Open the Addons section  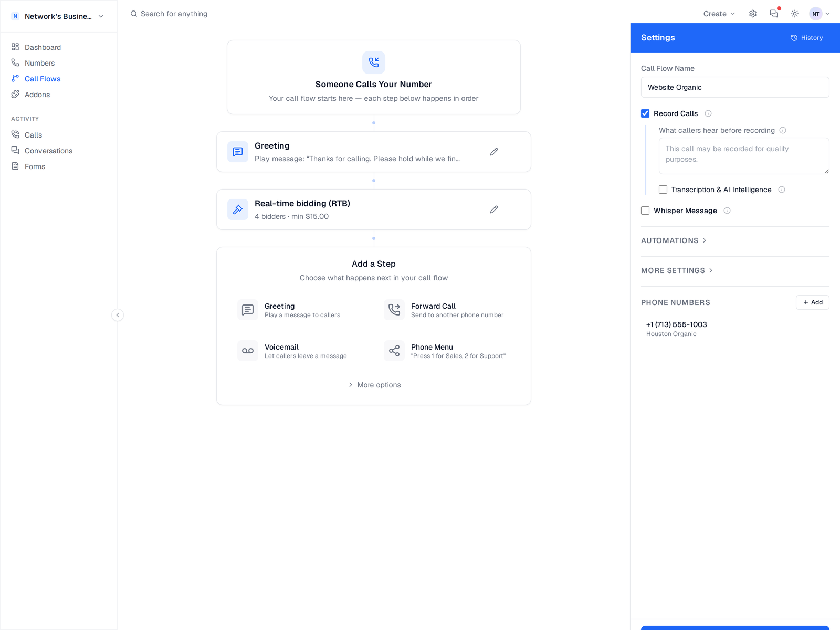(x=37, y=94)
